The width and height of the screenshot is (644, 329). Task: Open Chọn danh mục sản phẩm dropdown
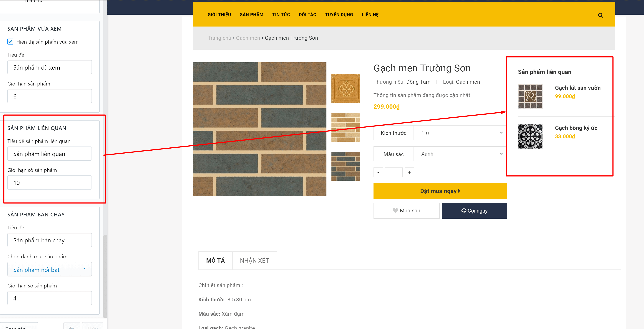point(49,269)
